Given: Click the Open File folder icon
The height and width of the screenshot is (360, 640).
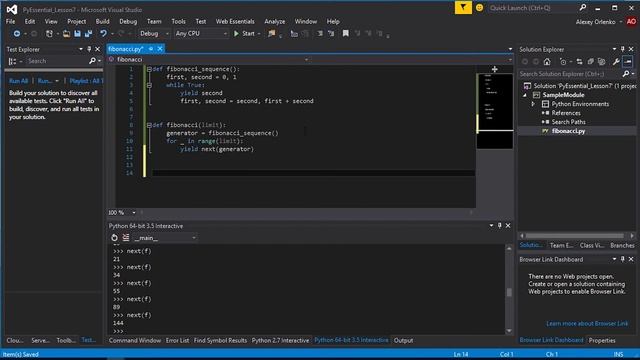Looking at the screenshot, I should tap(66, 33).
